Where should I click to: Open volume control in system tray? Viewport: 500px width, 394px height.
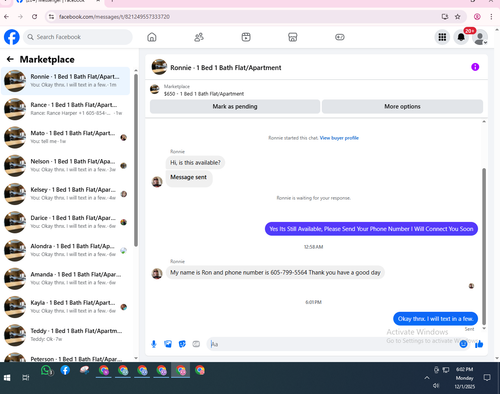(436, 385)
